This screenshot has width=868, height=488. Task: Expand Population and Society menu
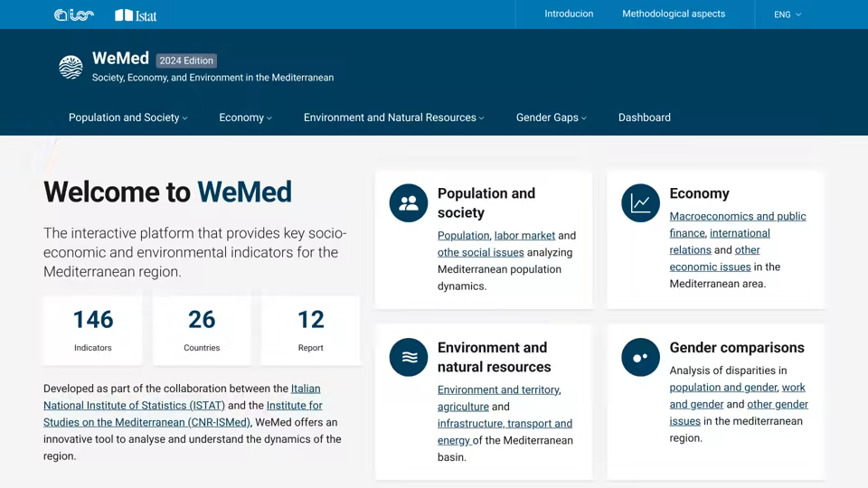click(127, 117)
